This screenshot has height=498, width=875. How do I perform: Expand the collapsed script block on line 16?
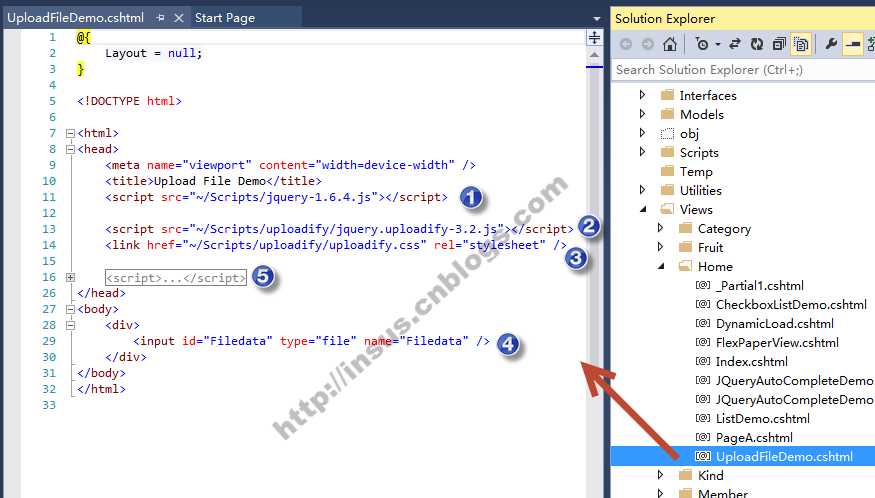(70, 277)
